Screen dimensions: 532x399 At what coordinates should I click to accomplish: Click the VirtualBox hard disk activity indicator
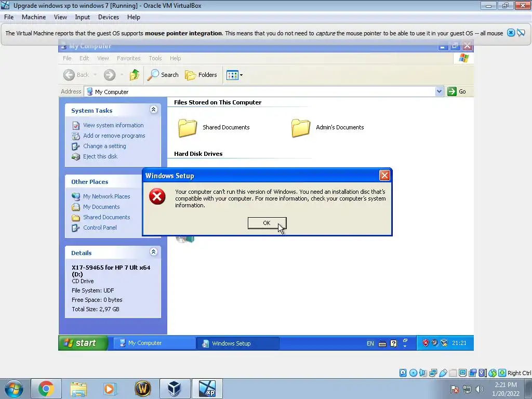403,373
